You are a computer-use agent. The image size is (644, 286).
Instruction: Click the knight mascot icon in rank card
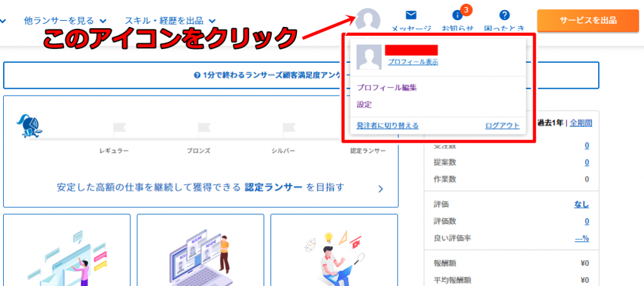pyautogui.click(x=28, y=126)
